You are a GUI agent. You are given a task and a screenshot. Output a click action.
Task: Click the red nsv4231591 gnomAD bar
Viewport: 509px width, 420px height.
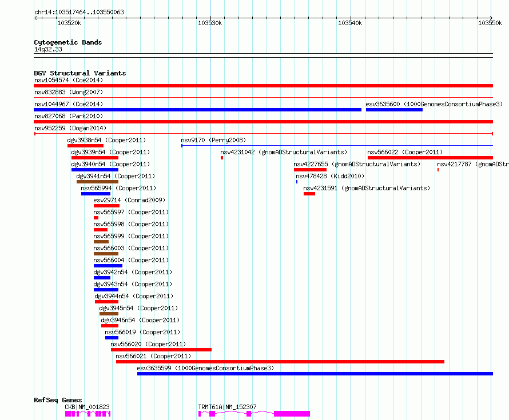pyautogui.click(x=309, y=194)
